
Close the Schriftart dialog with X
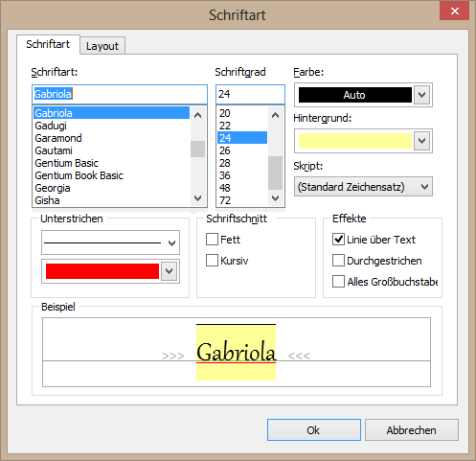click(x=454, y=11)
